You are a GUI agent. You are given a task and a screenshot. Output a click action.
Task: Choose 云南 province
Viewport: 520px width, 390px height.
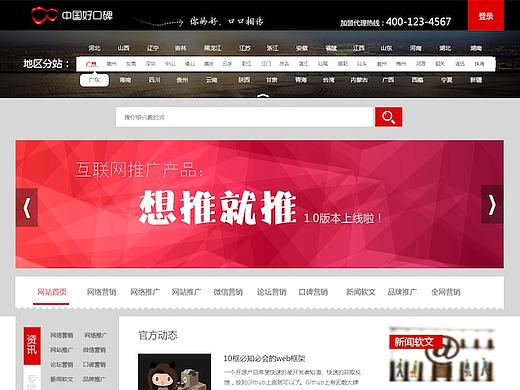click(212, 80)
